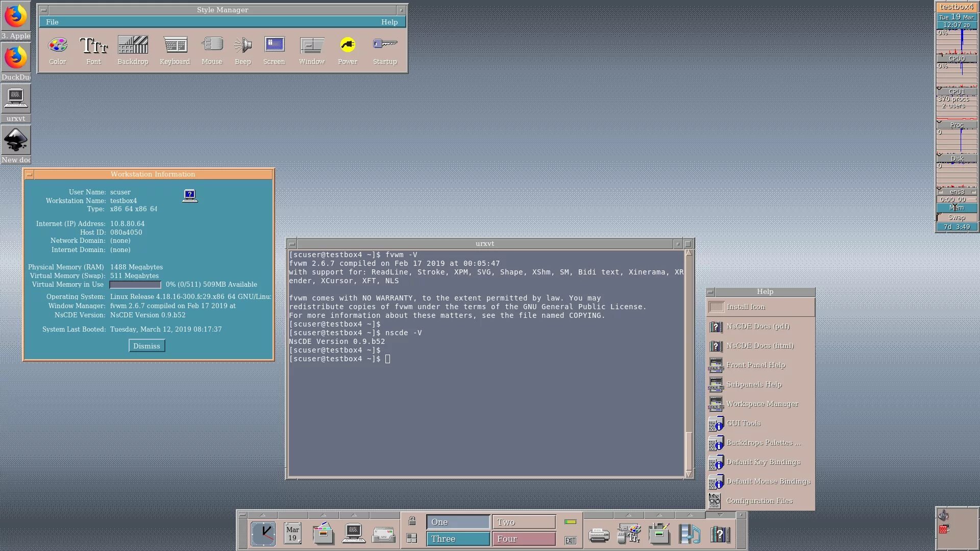Switch to workspace Four
This screenshot has width=980, height=551.
524,539
